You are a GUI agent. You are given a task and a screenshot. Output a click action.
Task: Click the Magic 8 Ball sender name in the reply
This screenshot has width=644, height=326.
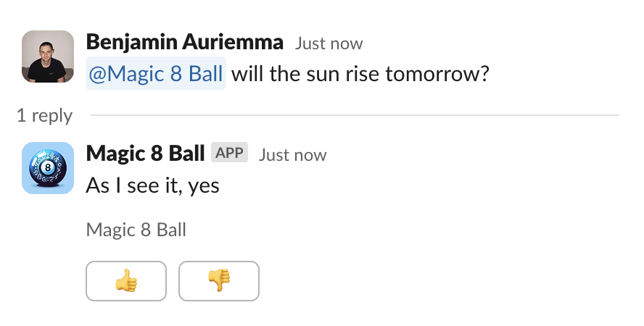145,154
